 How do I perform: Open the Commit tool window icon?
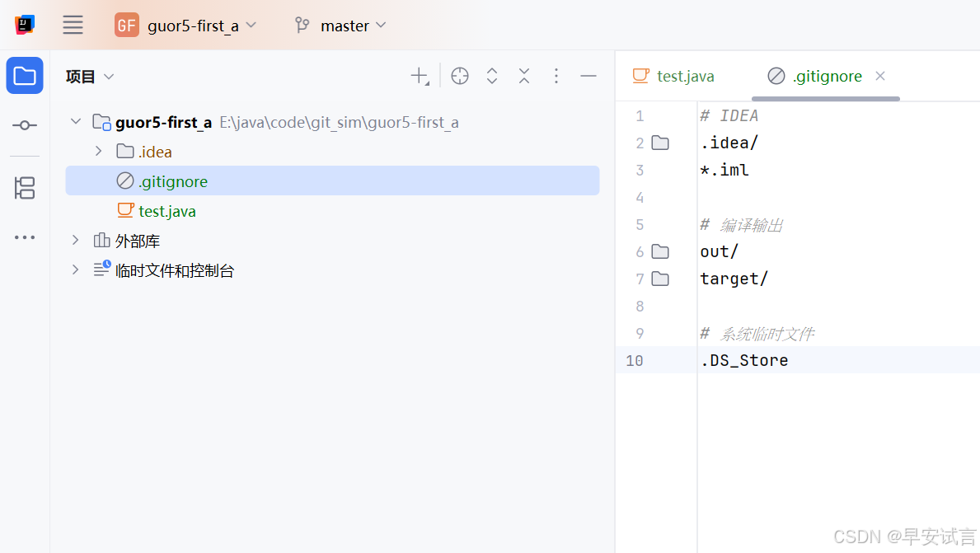pyautogui.click(x=25, y=125)
